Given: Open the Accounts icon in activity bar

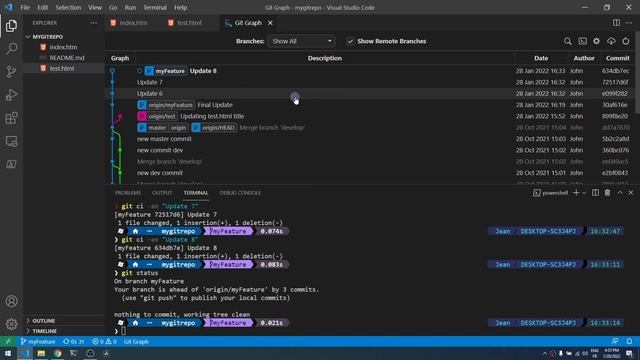Looking at the screenshot, I should [11, 301].
